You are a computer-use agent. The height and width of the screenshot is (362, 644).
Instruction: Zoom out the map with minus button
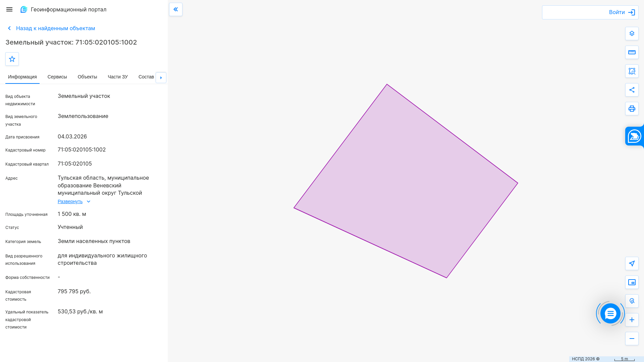[632, 339]
